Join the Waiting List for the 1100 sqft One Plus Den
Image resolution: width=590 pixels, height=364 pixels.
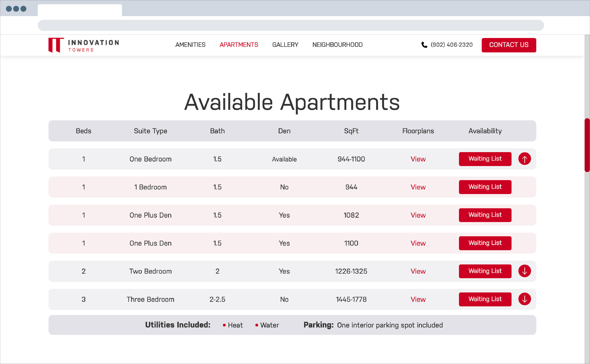485,243
